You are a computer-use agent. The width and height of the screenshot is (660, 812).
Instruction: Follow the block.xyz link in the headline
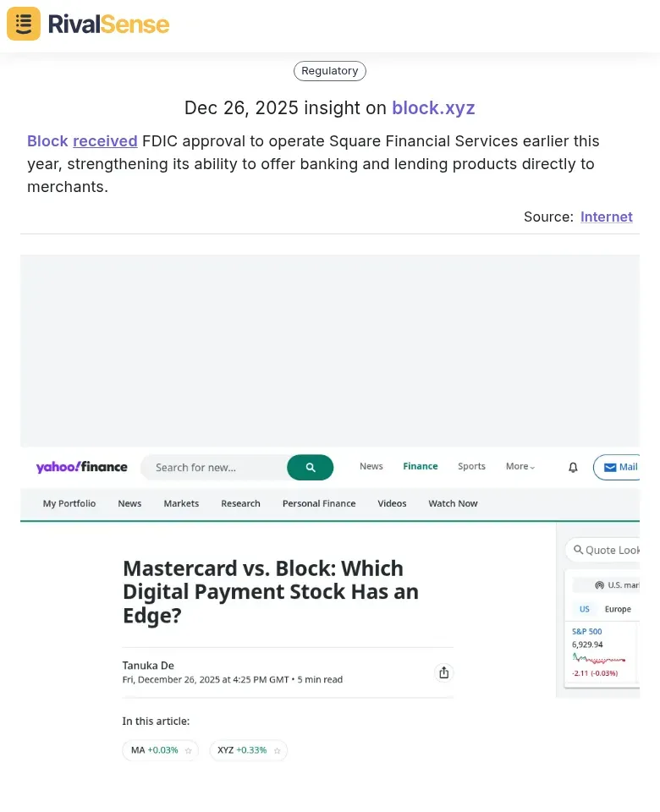pos(433,108)
